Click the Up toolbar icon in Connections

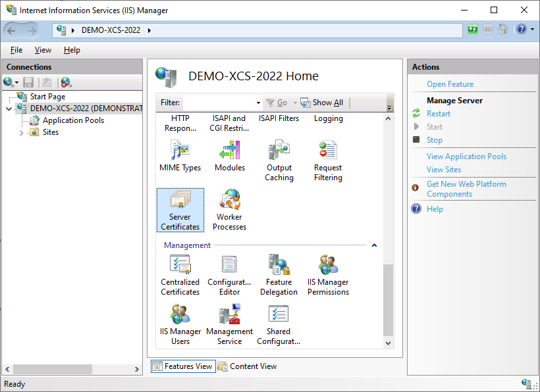47,82
